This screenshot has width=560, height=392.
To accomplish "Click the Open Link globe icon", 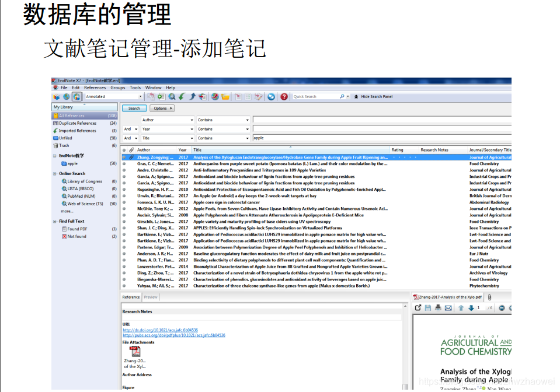I will 215,97.
